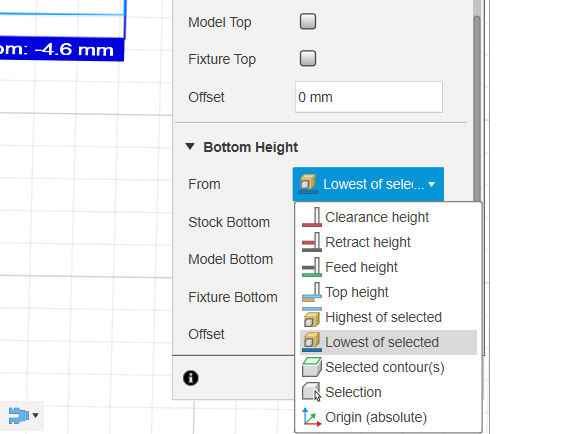566x434 pixels.
Task: Click the Highest of selected cube icon
Action: coord(312,317)
